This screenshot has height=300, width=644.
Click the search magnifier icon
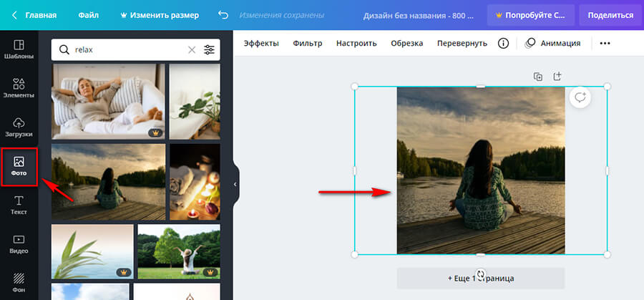64,49
